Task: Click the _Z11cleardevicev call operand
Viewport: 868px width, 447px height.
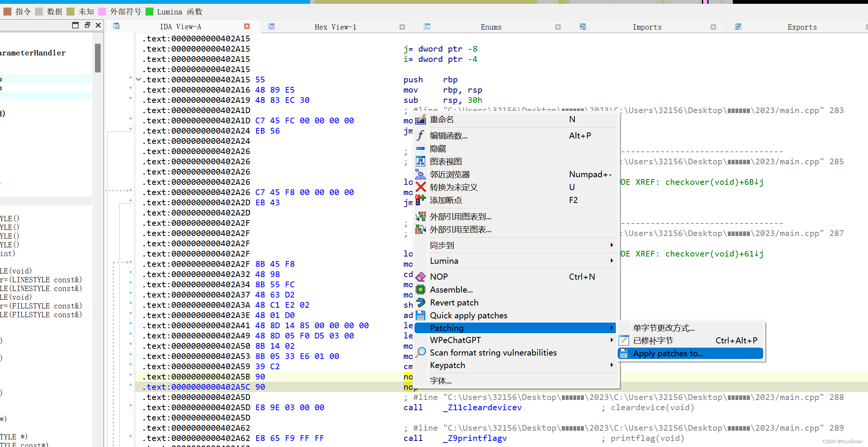Action: (x=482, y=408)
